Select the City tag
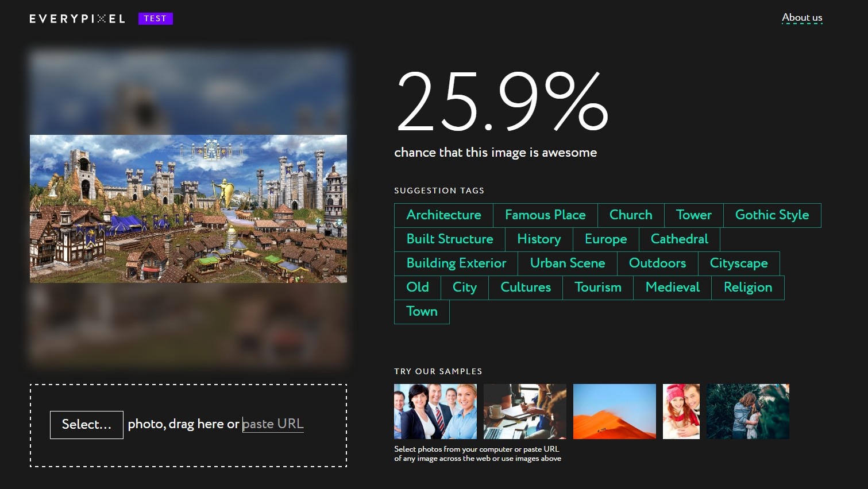Viewport: 868px width, 489px height. point(465,288)
